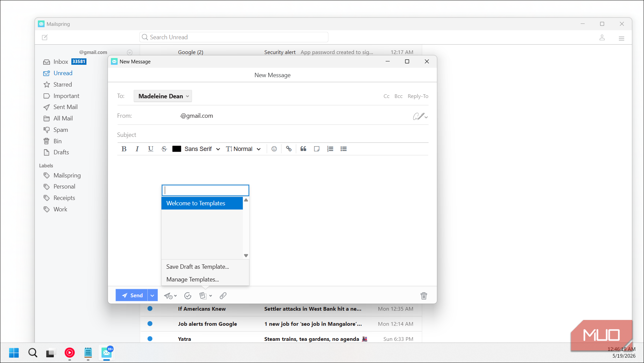Open the Send options dropdown arrow
Image resolution: width=644 pixels, height=363 pixels.
coord(152,295)
